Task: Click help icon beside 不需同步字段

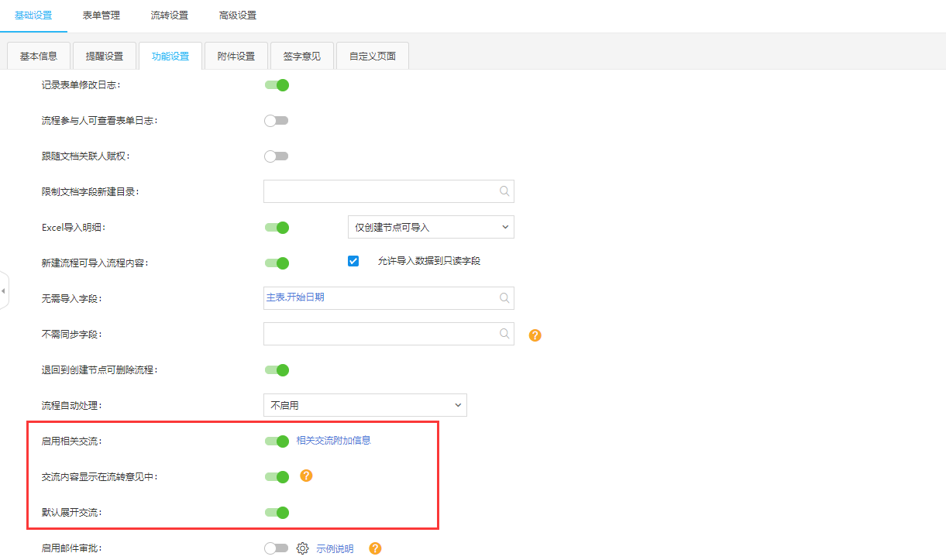Action: [x=535, y=335]
